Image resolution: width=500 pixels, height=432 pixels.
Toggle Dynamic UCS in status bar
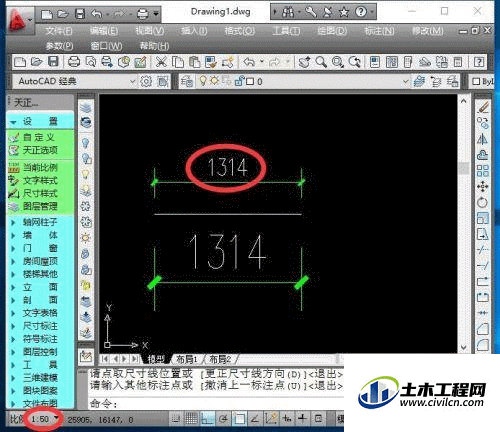click(x=271, y=419)
